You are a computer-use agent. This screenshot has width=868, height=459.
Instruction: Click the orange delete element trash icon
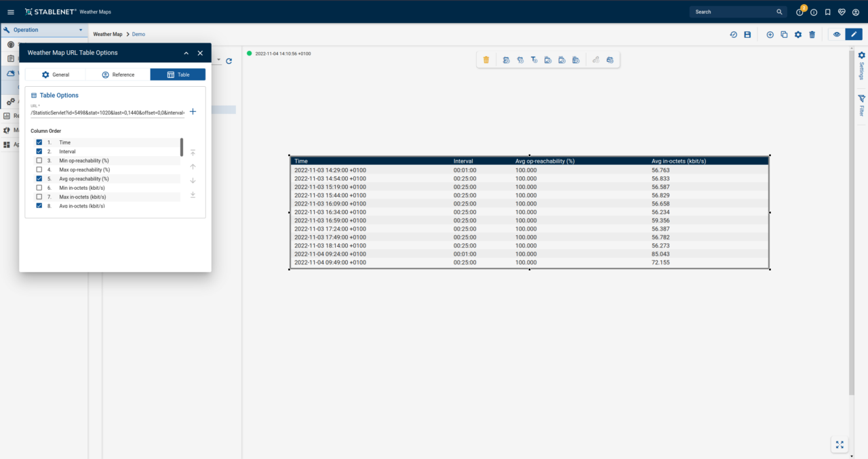[x=486, y=60]
